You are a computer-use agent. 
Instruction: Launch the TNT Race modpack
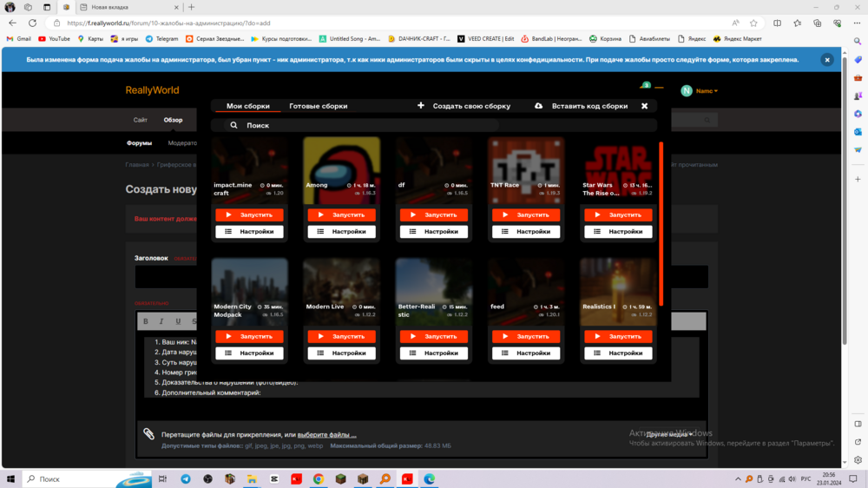coord(526,215)
